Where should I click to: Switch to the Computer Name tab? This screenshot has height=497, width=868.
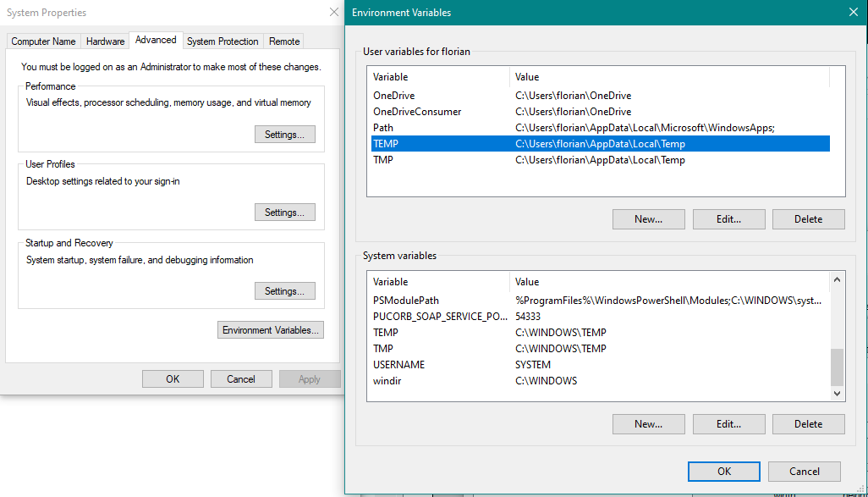click(x=43, y=41)
